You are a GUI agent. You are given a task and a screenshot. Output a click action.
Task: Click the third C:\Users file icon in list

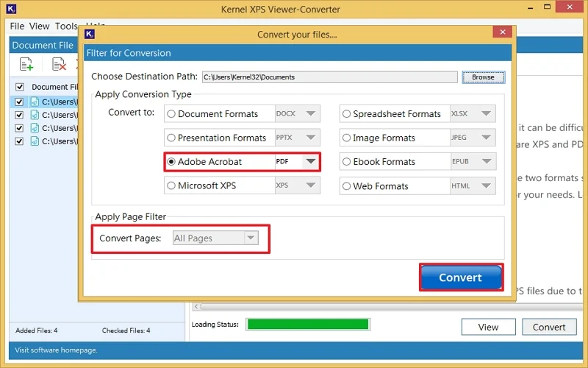[x=35, y=128]
